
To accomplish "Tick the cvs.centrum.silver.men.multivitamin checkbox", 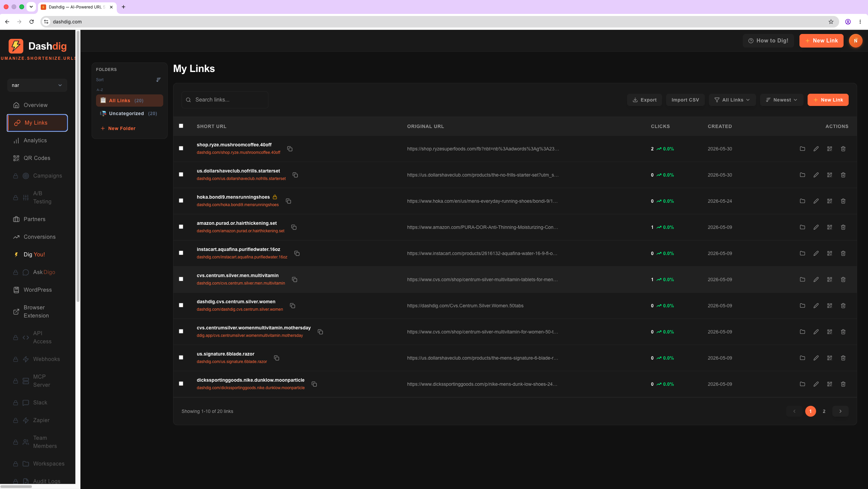I will (181, 279).
